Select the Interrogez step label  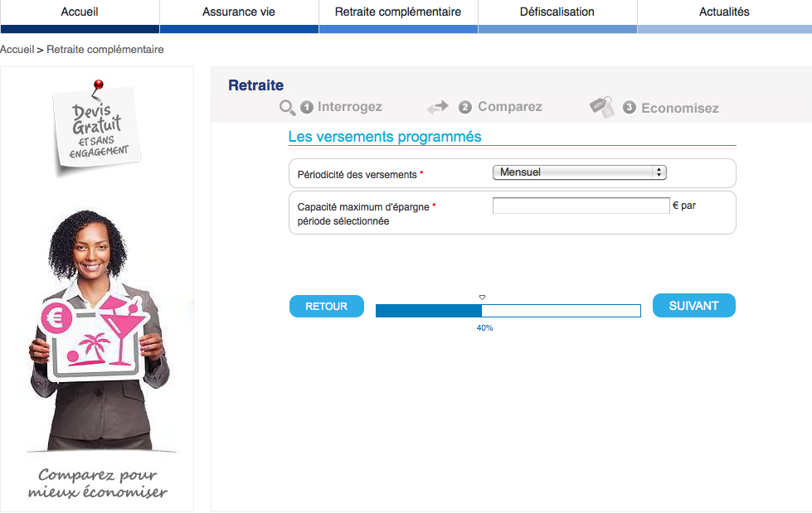(x=349, y=107)
